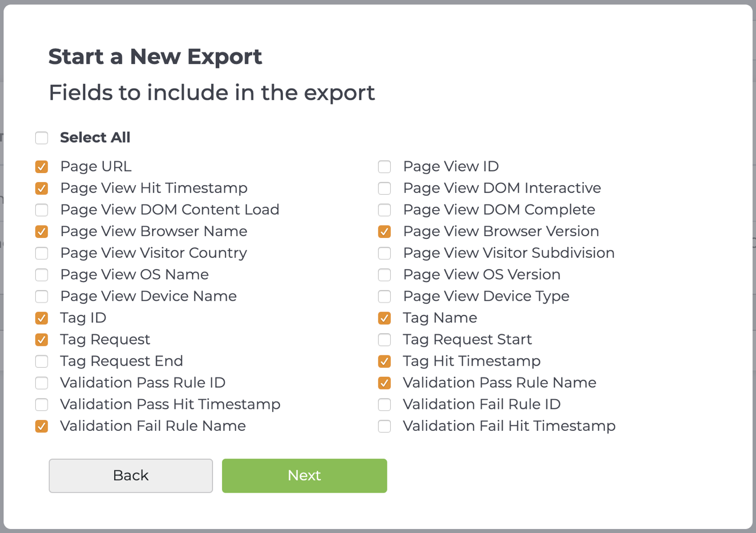Enable Page View DOM Interactive

(x=385, y=188)
